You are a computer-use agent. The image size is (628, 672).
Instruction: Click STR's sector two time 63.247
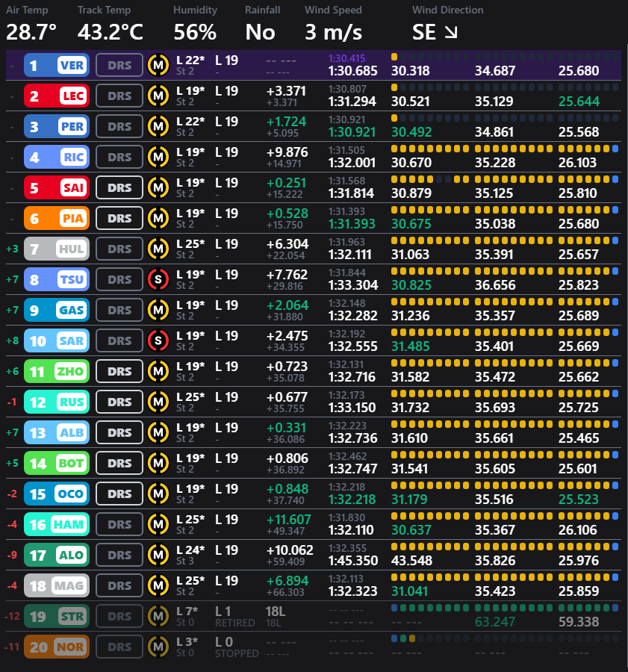[495, 622]
